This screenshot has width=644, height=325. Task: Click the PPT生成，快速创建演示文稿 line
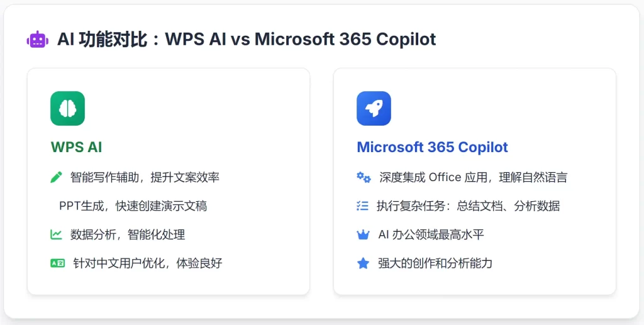coord(133,206)
